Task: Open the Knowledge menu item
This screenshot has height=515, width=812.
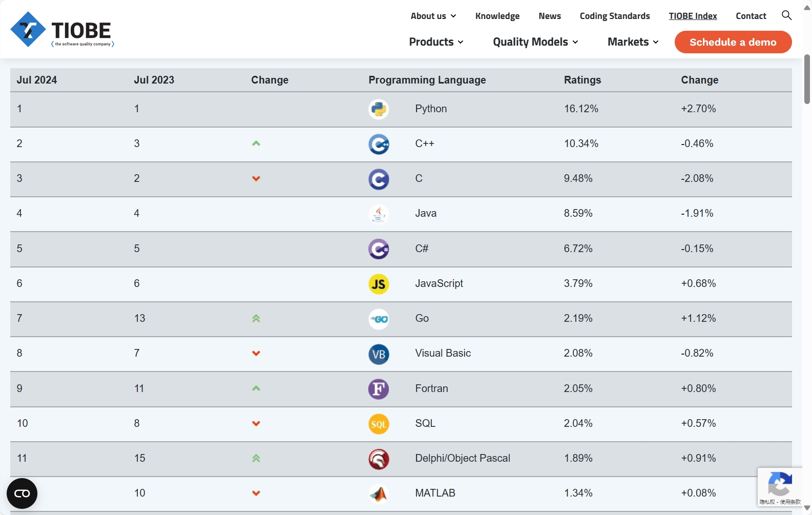Action: [x=497, y=16]
